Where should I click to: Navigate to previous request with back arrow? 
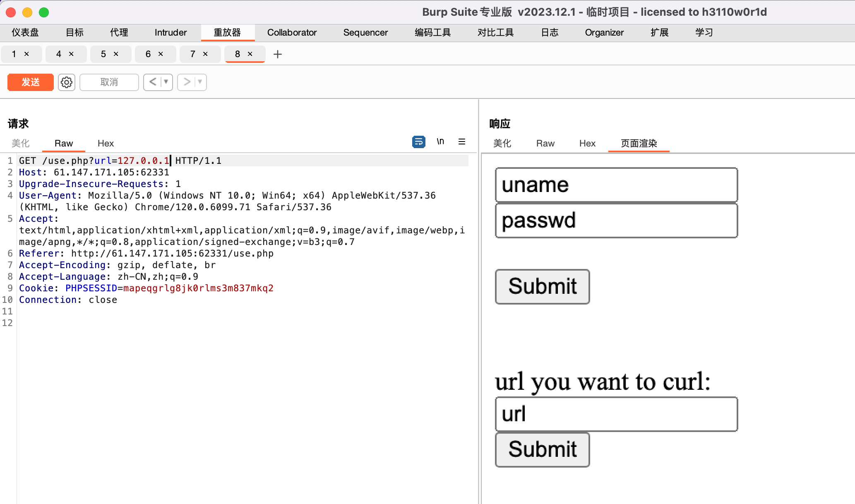152,82
